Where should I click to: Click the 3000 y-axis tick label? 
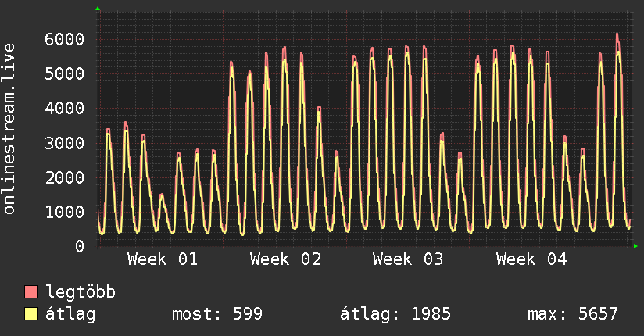click(x=65, y=143)
